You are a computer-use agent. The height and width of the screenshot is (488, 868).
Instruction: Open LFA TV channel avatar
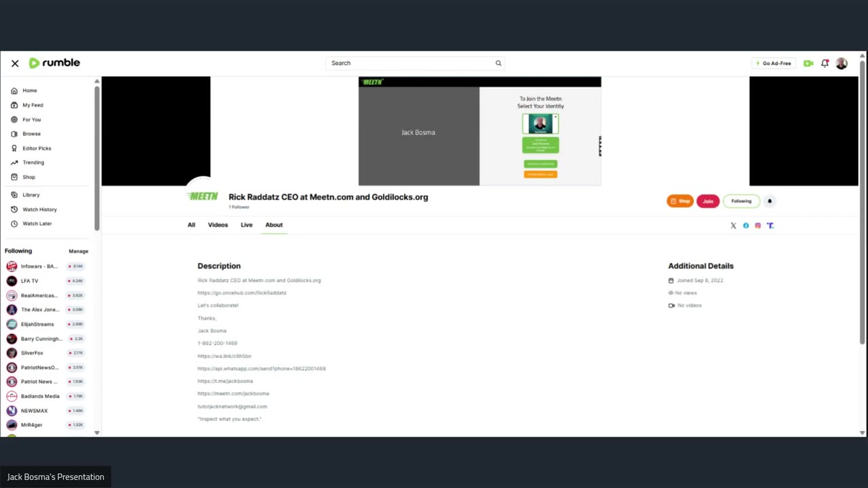pyautogui.click(x=12, y=281)
